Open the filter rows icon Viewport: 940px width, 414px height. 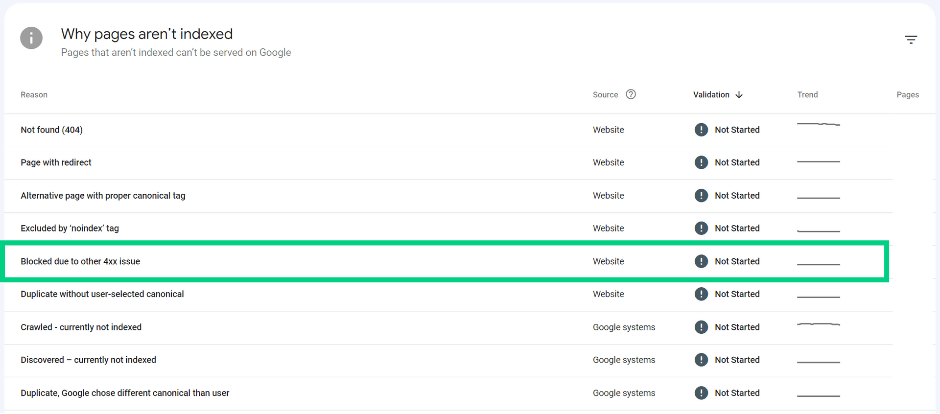(911, 40)
